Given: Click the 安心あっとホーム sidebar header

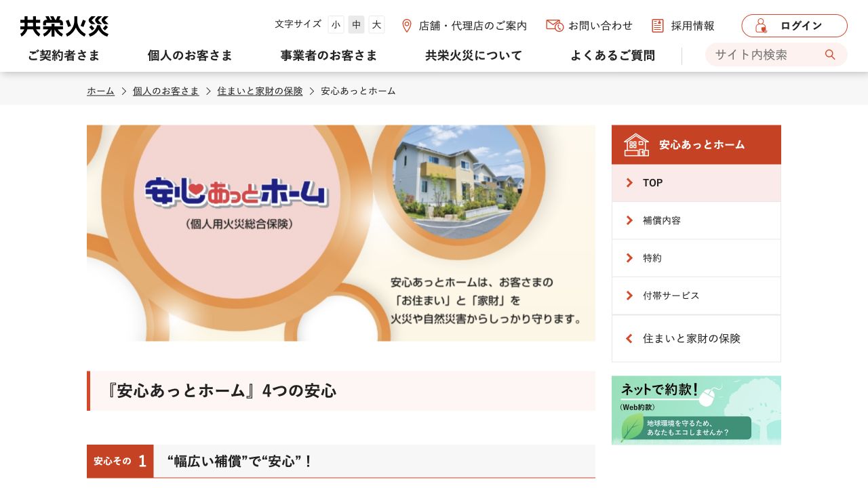Looking at the screenshot, I should coord(696,144).
